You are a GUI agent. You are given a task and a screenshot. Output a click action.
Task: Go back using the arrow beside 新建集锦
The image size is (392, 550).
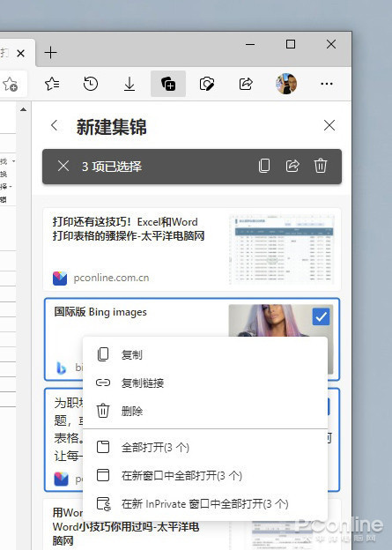55,125
